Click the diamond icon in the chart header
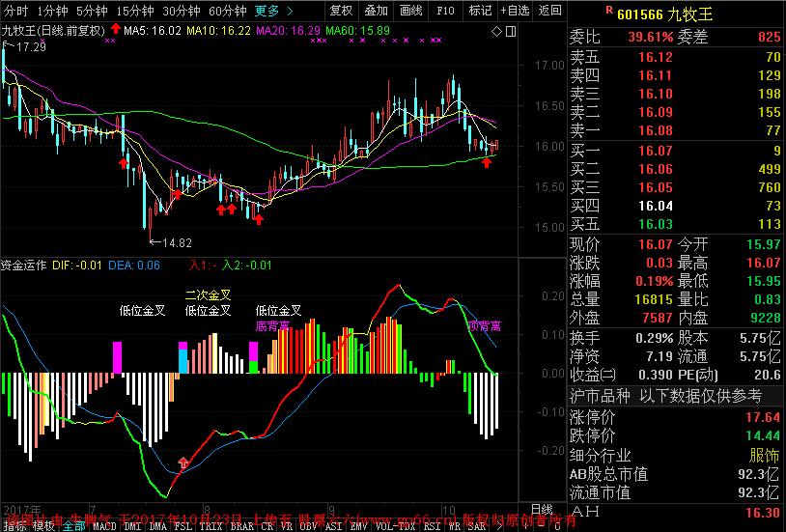 pos(496,32)
